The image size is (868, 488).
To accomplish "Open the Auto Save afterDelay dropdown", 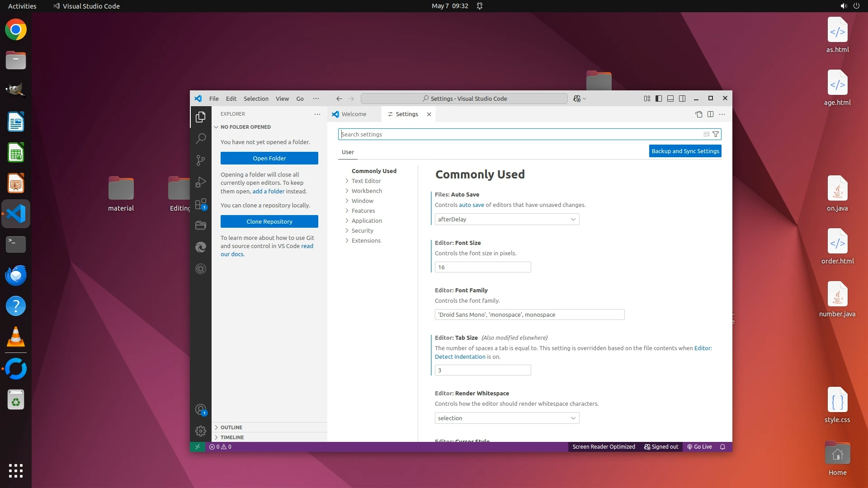I will [x=507, y=219].
